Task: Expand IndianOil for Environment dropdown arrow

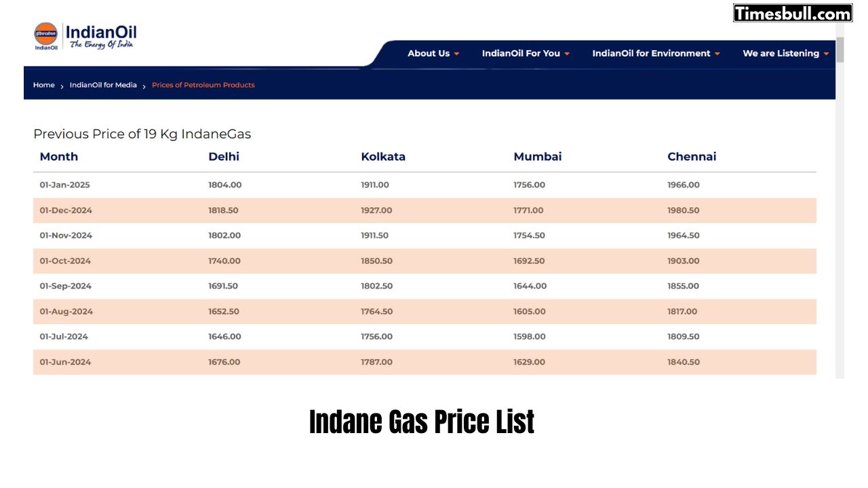Action: point(717,54)
